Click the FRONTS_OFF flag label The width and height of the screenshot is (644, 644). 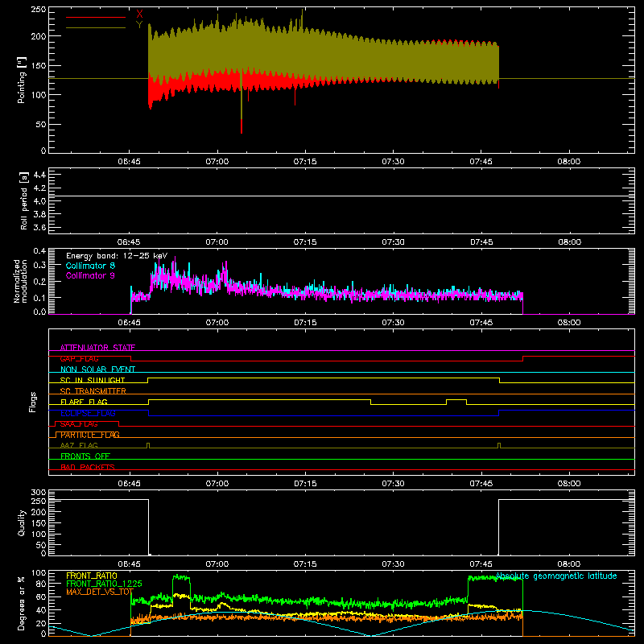coord(85,456)
